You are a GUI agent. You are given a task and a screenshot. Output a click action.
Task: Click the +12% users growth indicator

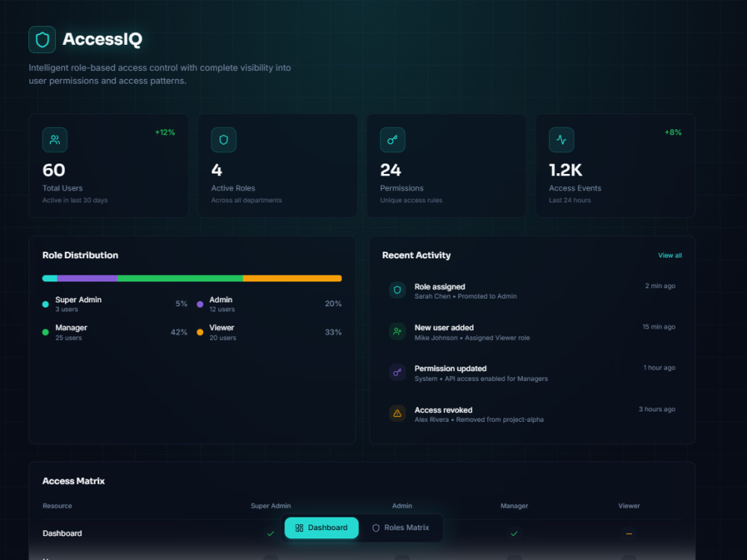(x=164, y=132)
